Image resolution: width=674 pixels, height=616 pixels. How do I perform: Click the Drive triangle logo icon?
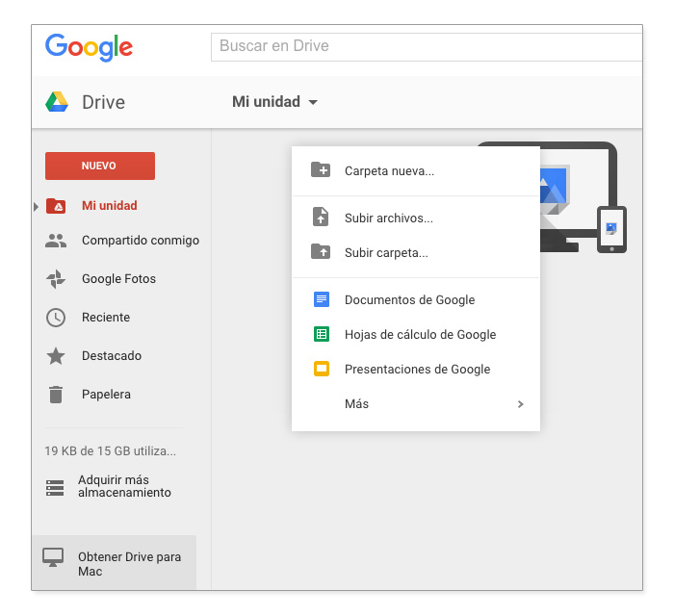click(57, 102)
